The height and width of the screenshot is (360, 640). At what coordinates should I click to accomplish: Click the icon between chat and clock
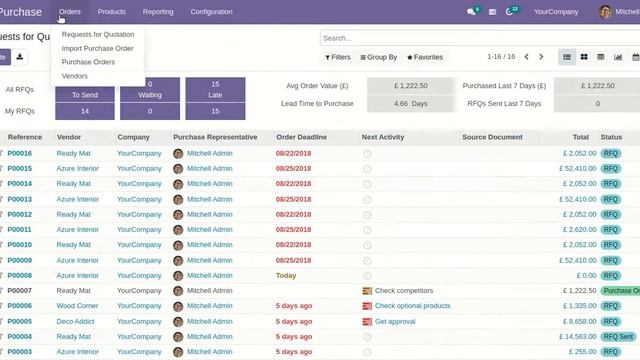493,12
